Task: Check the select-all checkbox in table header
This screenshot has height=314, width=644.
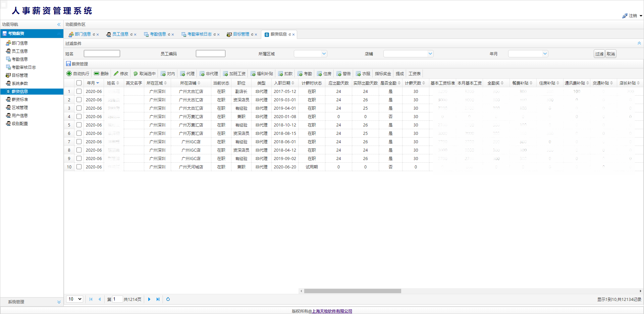Action: [79, 83]
